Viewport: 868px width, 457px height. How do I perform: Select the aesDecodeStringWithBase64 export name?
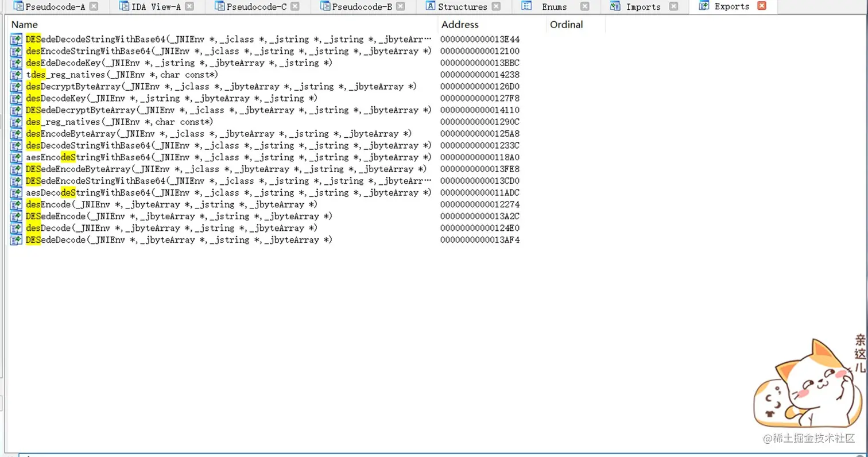tap(228, 193)
